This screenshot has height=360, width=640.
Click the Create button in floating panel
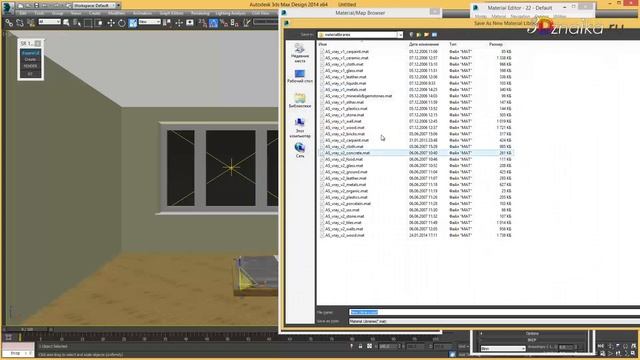31,60
